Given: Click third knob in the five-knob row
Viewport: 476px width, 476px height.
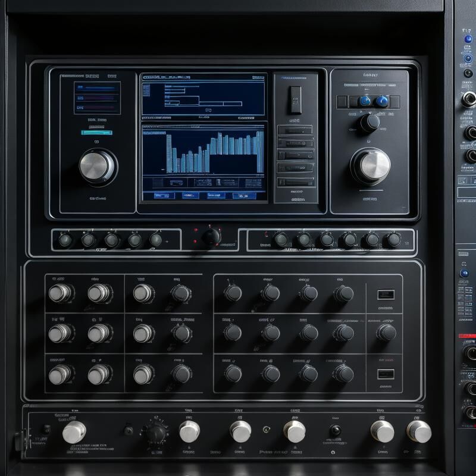Looking at the screenshot, I should pyautogui.click(x=111, y=240).
